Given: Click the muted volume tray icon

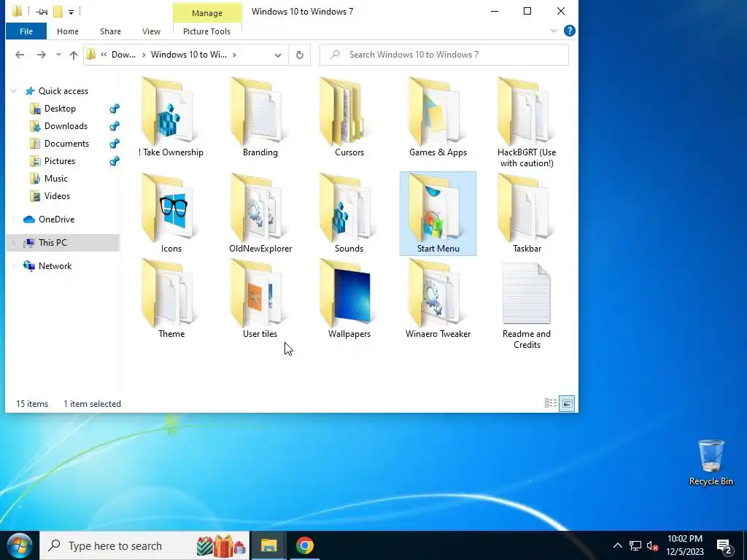Looking at the screenshot, I should pos(652,545).
